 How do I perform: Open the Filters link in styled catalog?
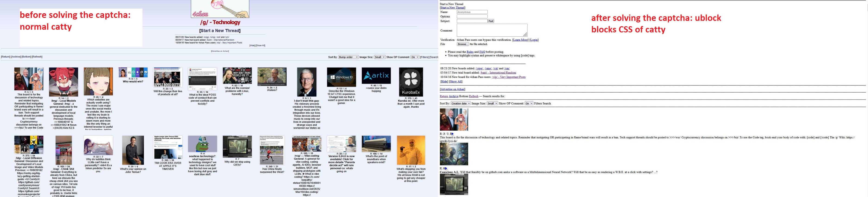[x=424, y=57]
